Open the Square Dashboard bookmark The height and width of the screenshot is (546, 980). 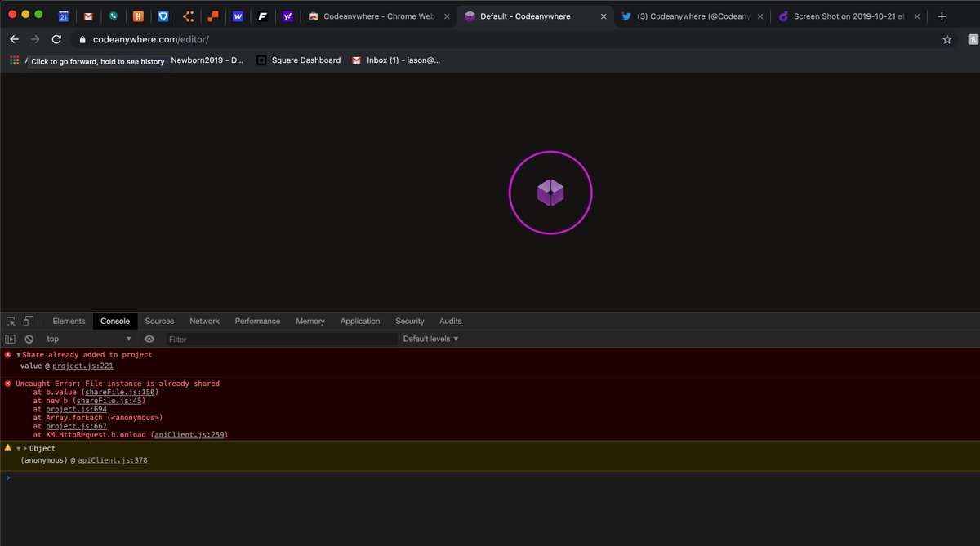point(298,60)
